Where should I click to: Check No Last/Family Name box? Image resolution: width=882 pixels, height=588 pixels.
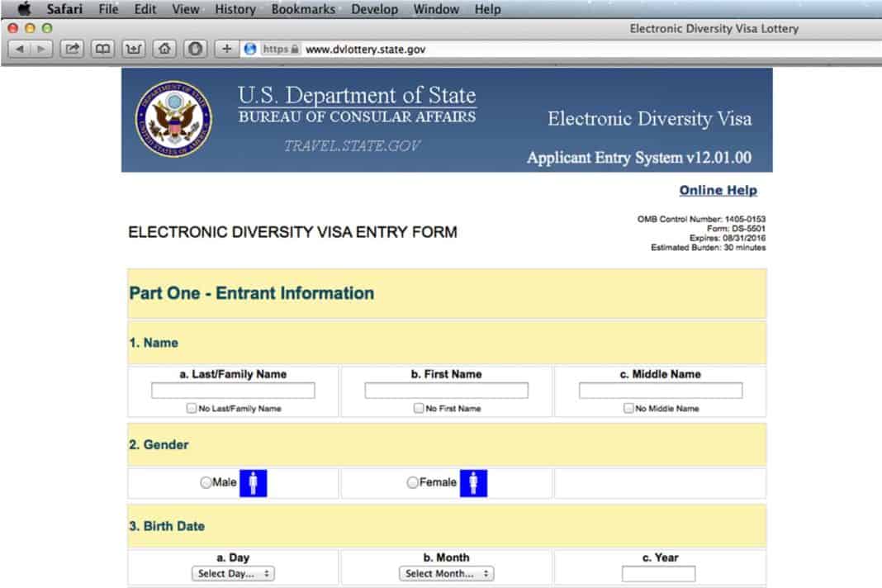coord(192,408)
